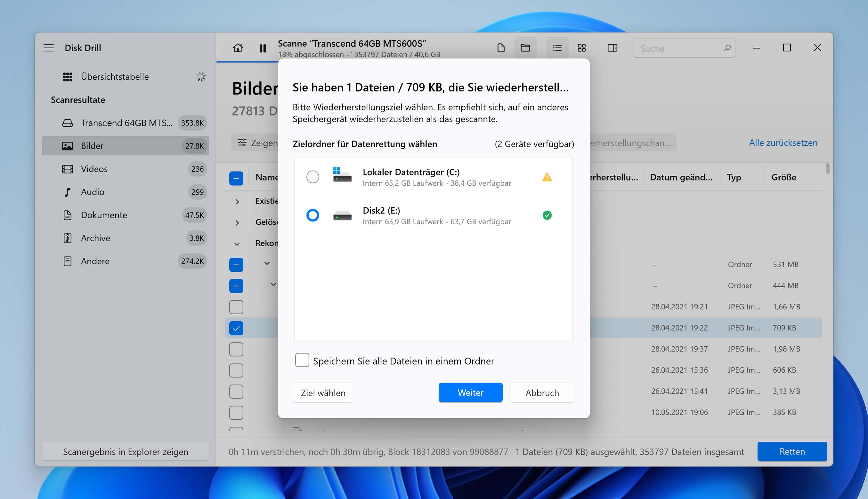Click the Abbruch button
The width and height of the screenshot is (868, 499).
[542, 393]
